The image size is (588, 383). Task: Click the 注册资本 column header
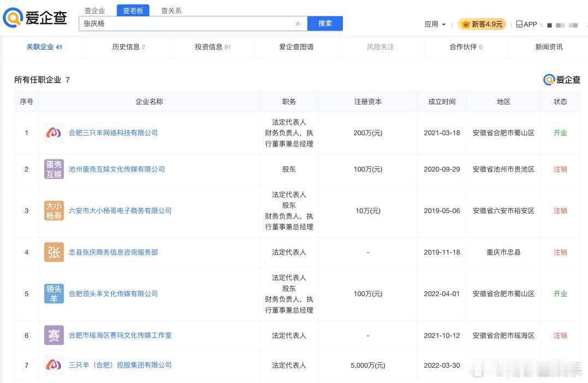click(368, 102)
